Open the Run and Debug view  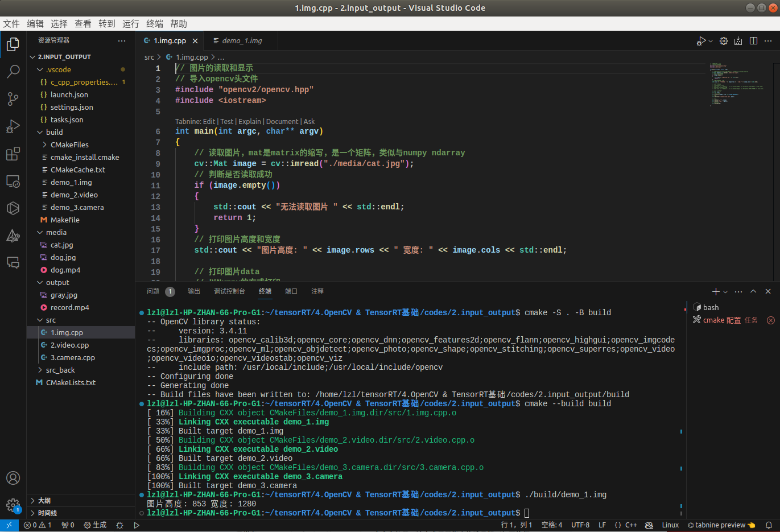coord(13,126)
